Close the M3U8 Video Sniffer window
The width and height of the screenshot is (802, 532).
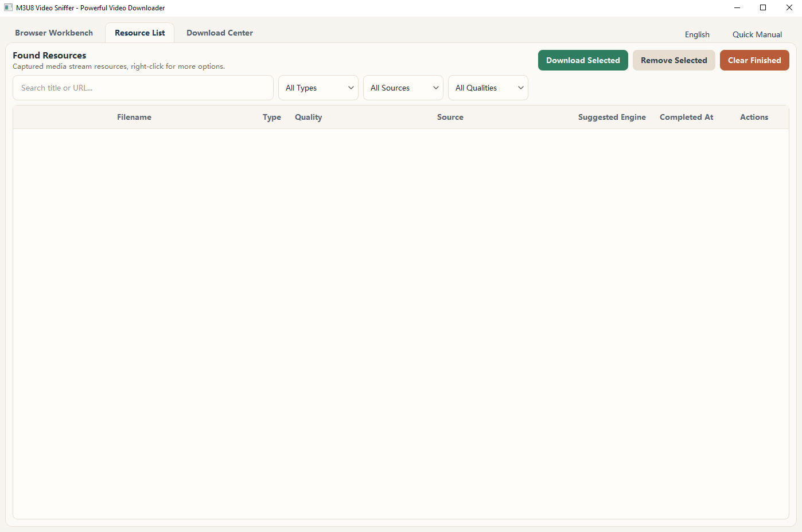coord(789,7)
